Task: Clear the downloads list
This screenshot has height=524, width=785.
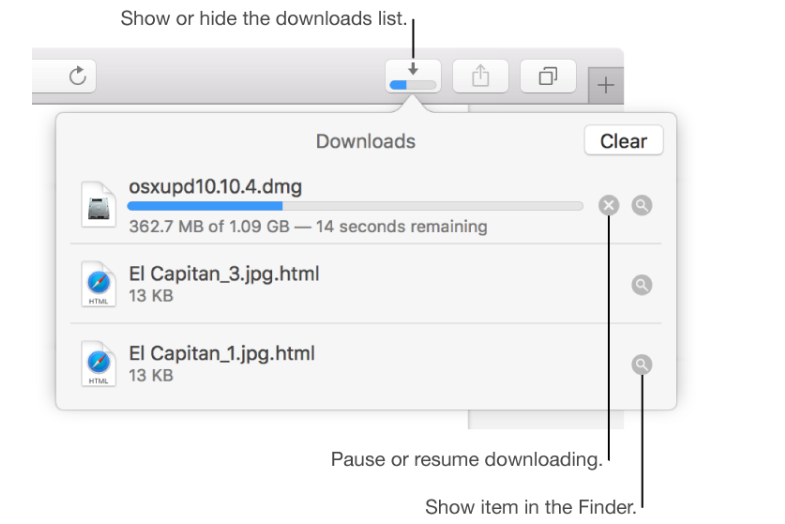Action: [x=623, y=141]
